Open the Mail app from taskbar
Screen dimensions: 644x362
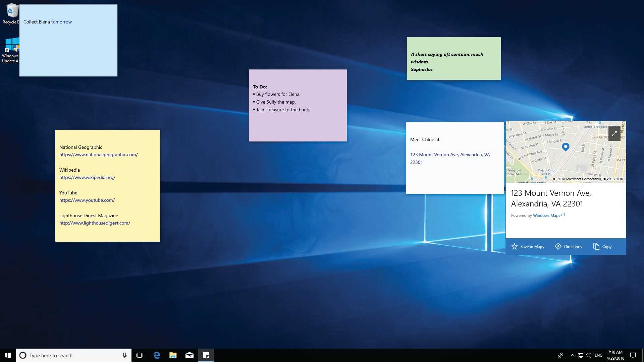pyautogui.click(x=190, y=355)
